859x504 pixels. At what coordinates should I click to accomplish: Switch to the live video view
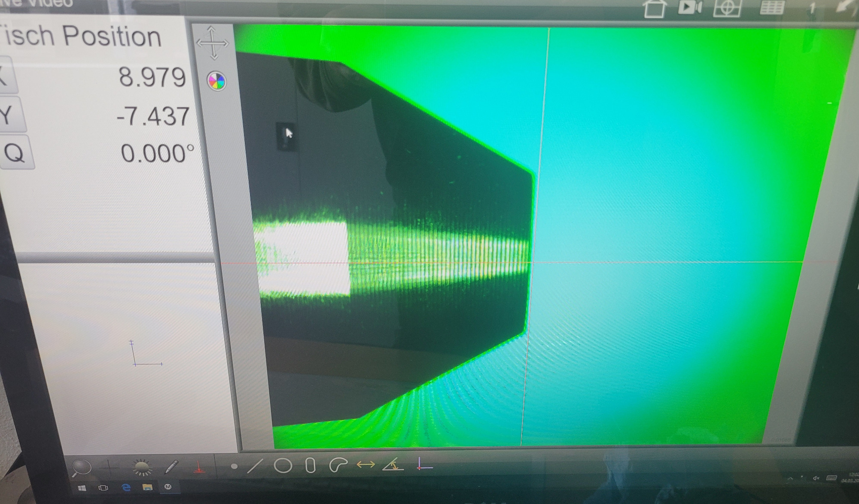coord(689,7)
